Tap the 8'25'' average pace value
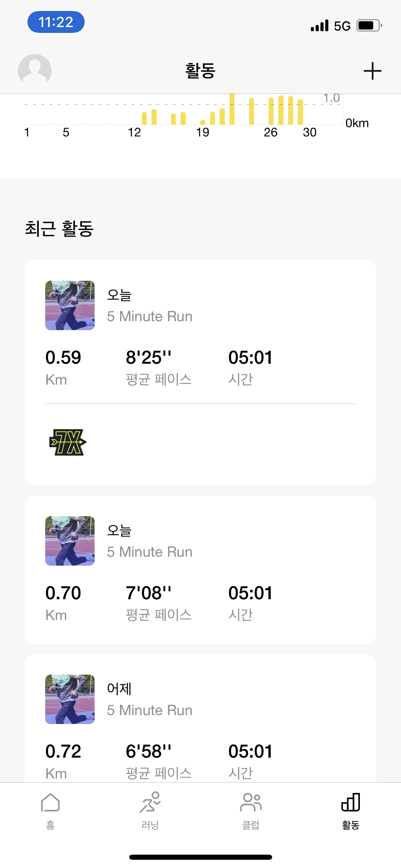 point(148,358)
